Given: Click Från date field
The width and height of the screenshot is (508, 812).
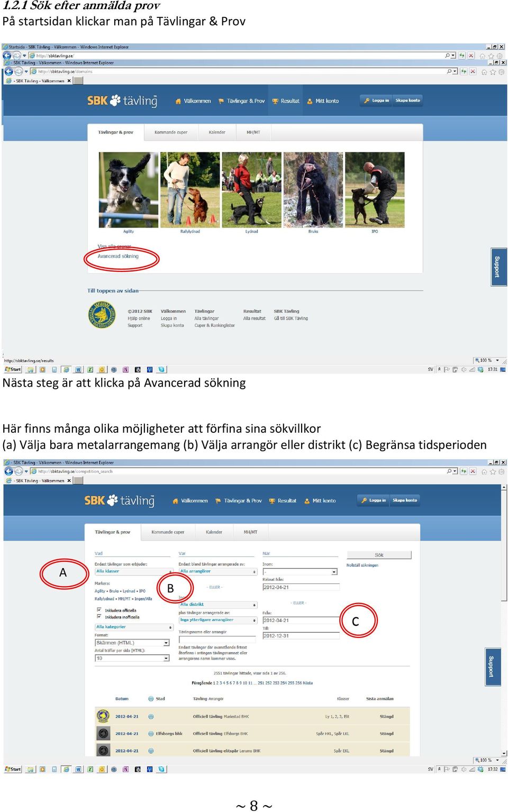Looking at the screenshot, I should click(x=301, y=621).
